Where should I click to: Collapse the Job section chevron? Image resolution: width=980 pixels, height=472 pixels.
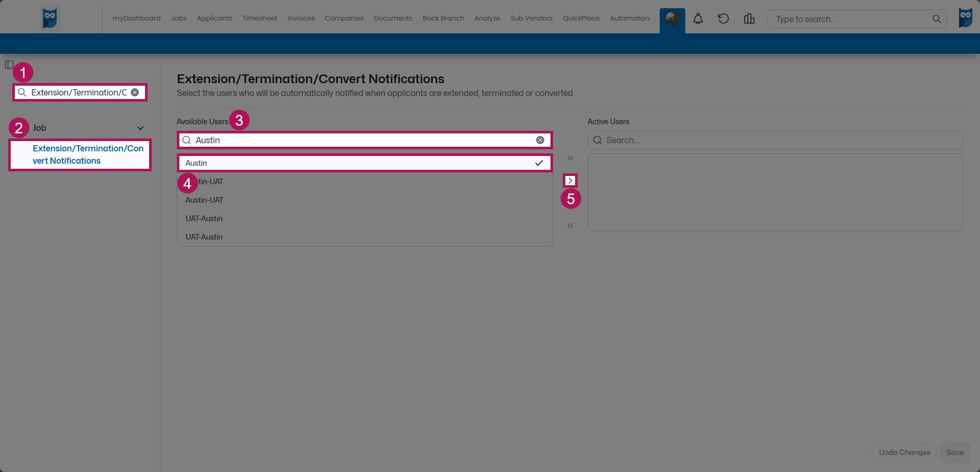[x=139, y=128]
